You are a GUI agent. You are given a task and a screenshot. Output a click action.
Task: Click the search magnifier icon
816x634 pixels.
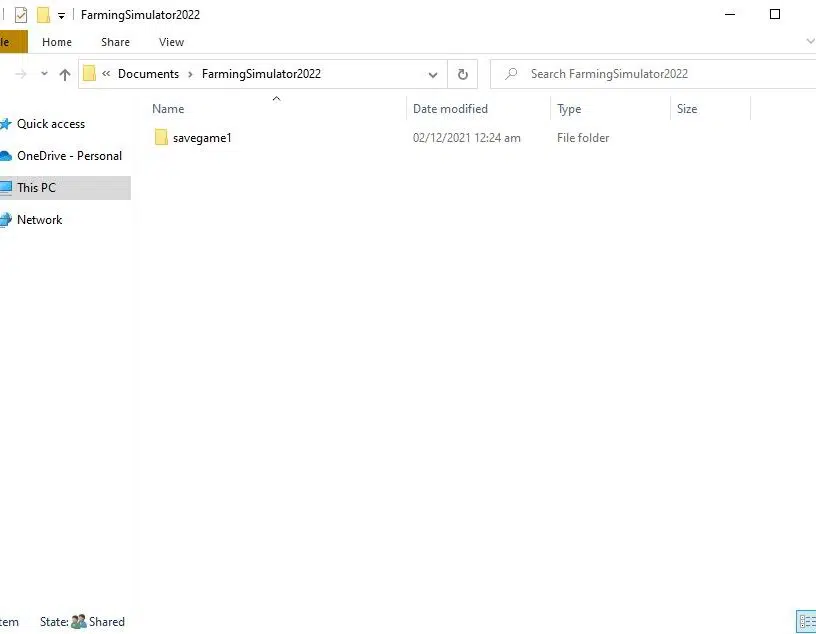(512, 74)
